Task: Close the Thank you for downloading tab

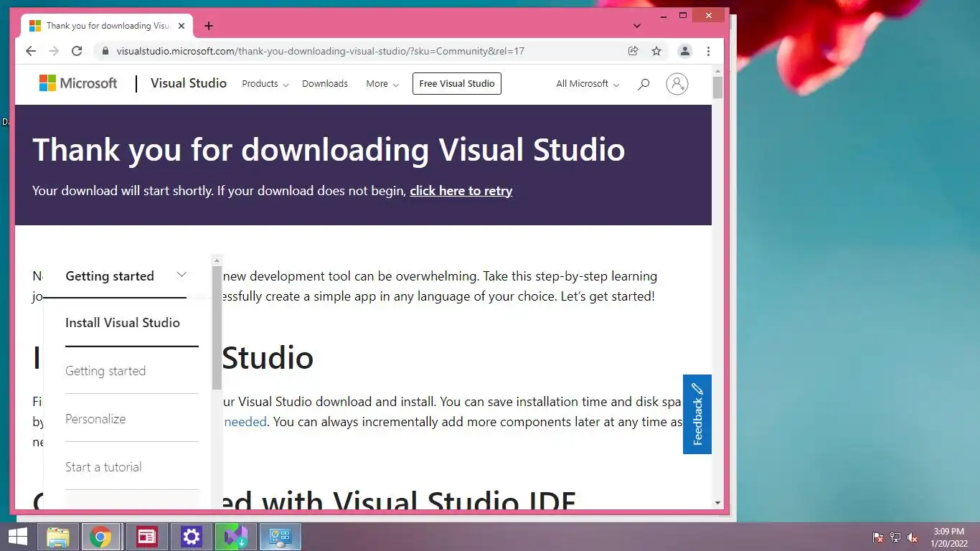Action: (x=182, y=26)
